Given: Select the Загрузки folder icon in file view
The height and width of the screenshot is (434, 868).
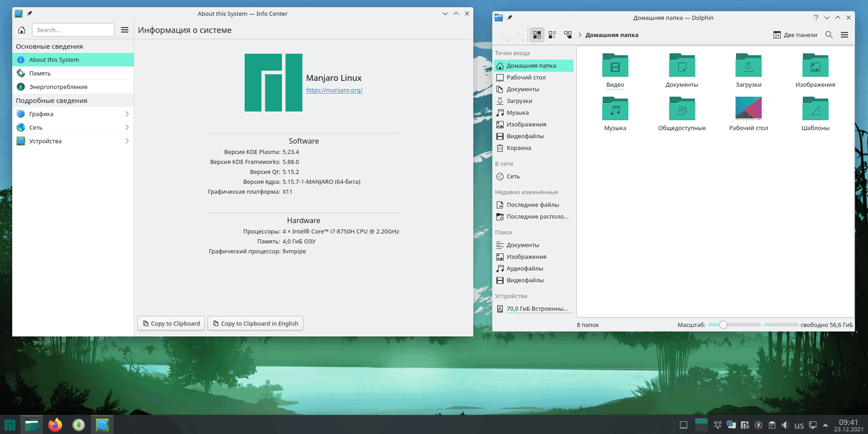Looking at the screenshot, I should (748, 65).
